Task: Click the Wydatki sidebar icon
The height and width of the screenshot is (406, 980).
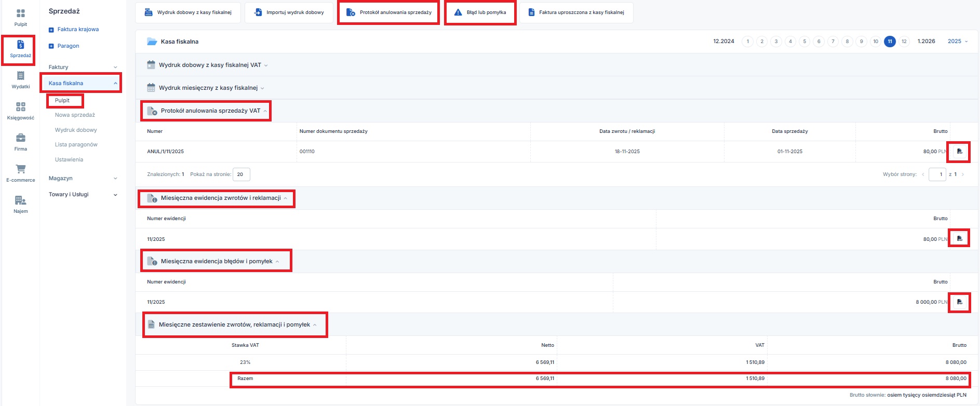Action: (x=20, y=76)
